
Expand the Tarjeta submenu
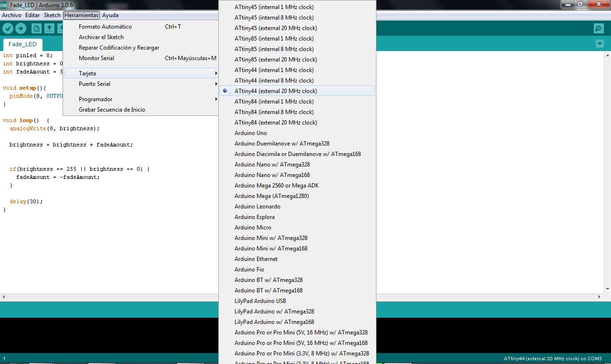(x=141, y=73)
